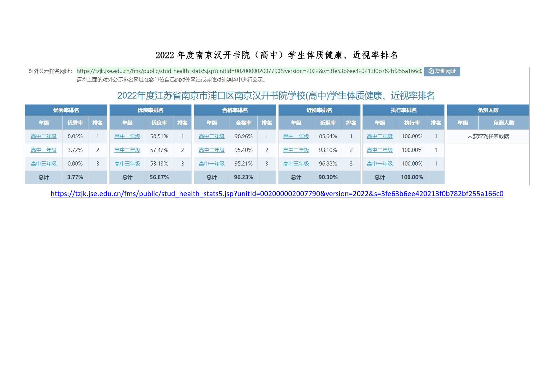Click the 56.87% total value
This screenshot has height=392, width=554.
(159, 177)
